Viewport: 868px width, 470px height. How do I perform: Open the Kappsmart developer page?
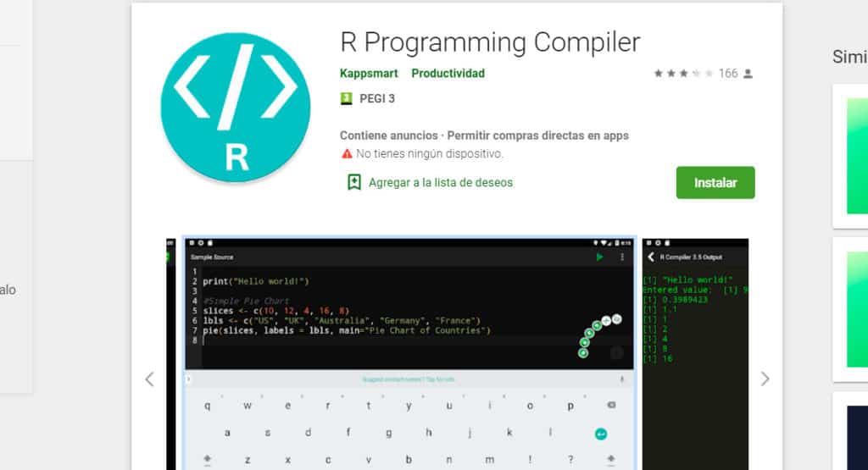369,74
